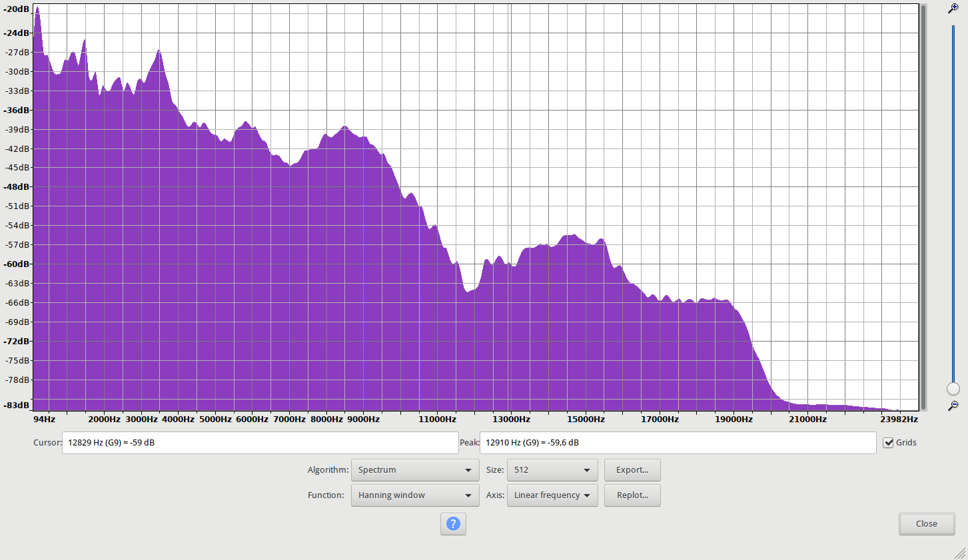Click the Replot... button

[x=632, y=495]
